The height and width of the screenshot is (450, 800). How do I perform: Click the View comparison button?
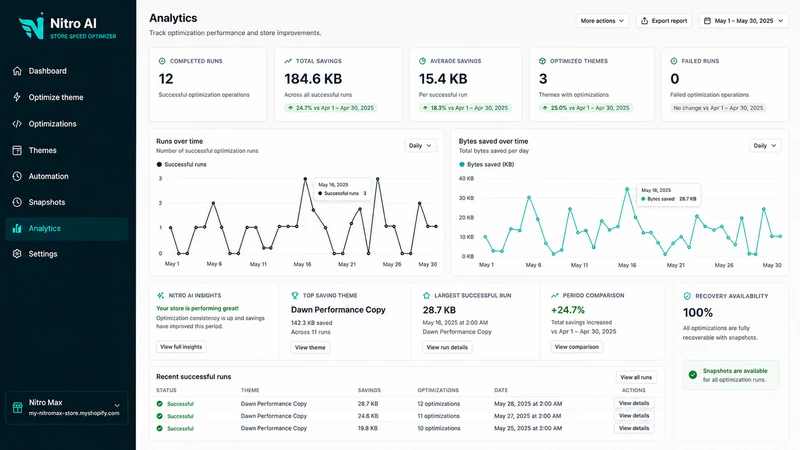point(577,347)
